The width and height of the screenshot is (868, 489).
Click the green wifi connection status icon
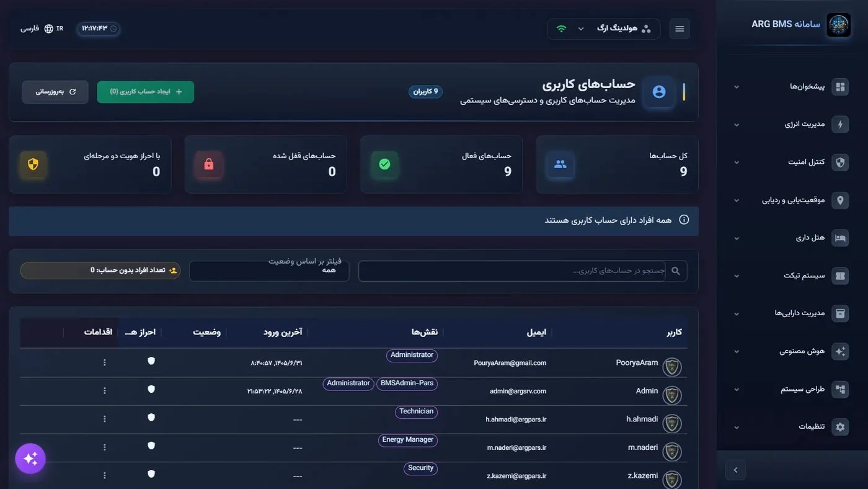[561, 29]
